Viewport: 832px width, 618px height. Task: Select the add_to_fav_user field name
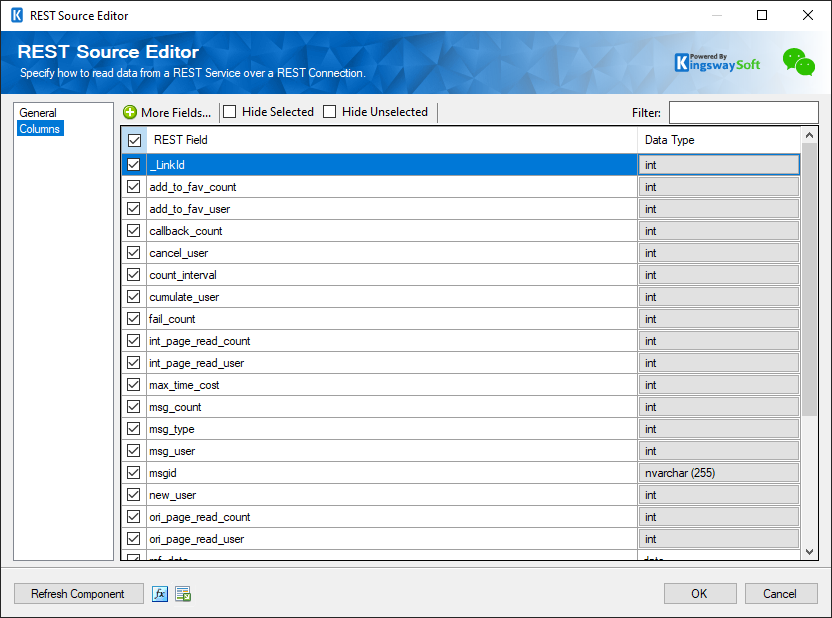[x=189, y=209]
